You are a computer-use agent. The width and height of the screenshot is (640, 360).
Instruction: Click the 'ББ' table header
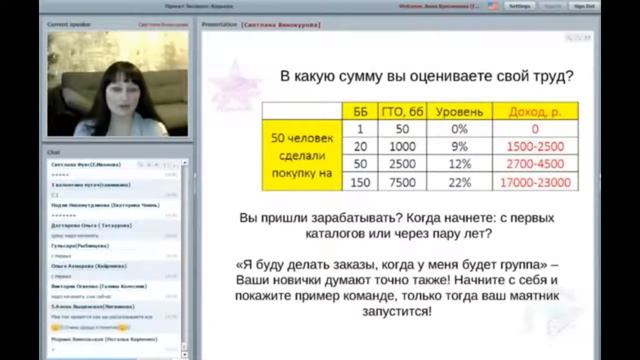[x=360, y=111]
